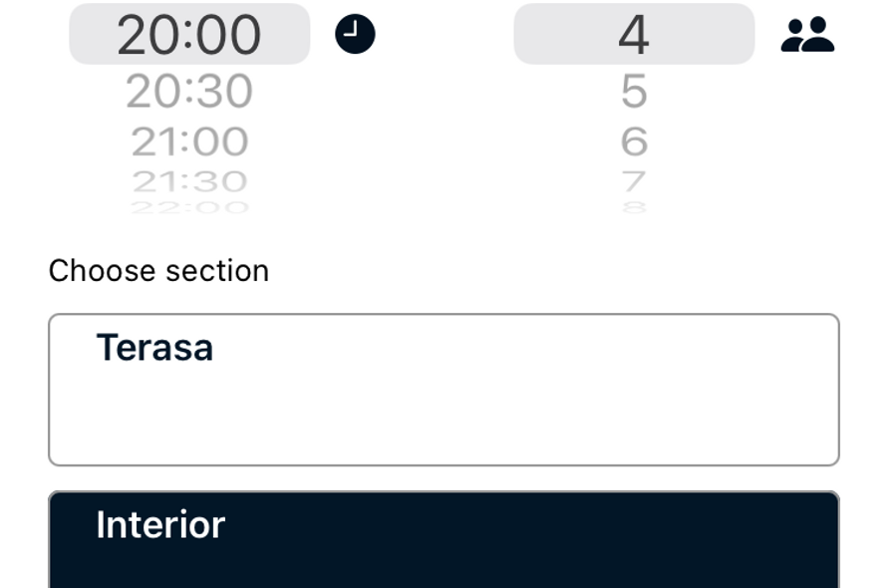The width and height of the screenshot is (887, 588).
Task: Click the Choose section heading
Action: click(x=158, y=270)
